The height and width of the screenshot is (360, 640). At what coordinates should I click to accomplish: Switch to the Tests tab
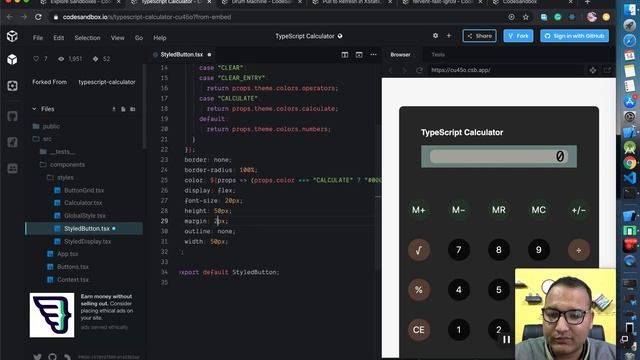438,54
